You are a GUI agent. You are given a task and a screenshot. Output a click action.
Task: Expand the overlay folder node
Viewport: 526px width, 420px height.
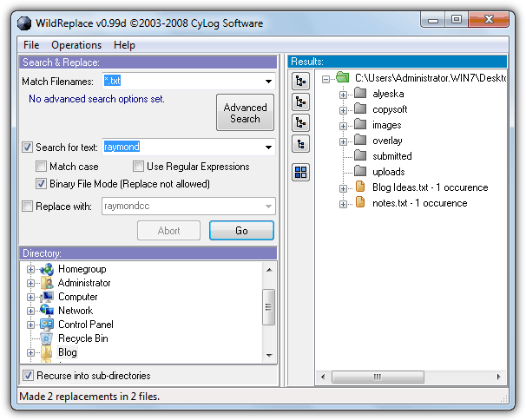343,141
